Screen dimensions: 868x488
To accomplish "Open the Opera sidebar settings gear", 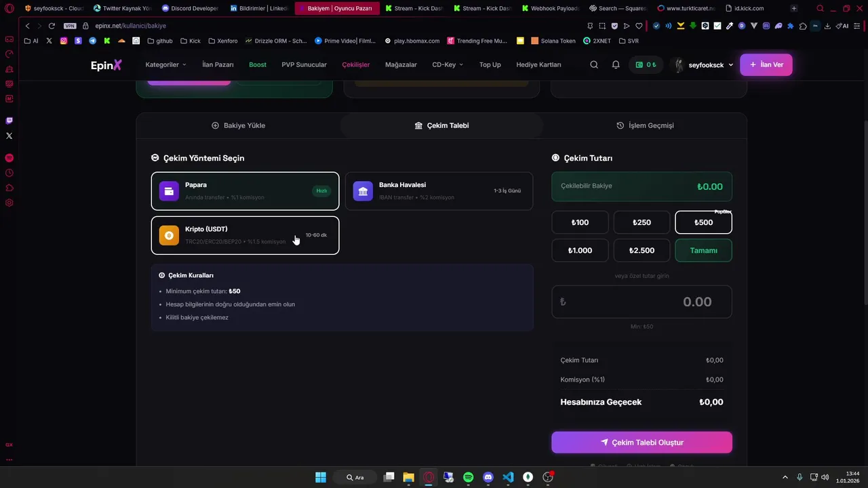I will (x=9, y=203).
